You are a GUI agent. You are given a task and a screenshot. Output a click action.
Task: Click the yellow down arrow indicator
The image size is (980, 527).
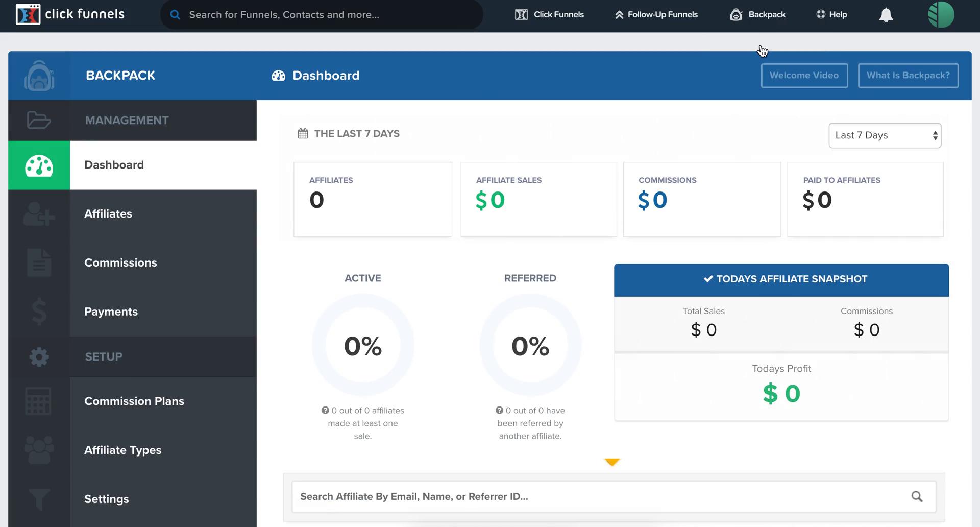[x=612, y=462]
